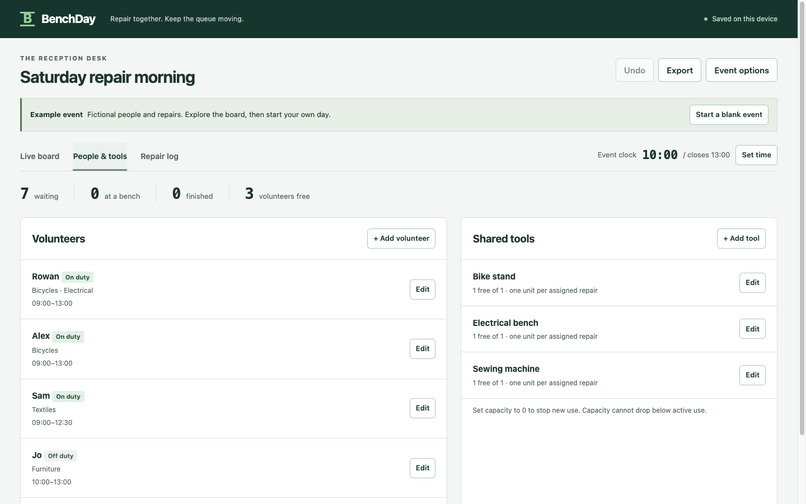
Task: Click the capacity hint text below tools
Action: click(589, 410)
